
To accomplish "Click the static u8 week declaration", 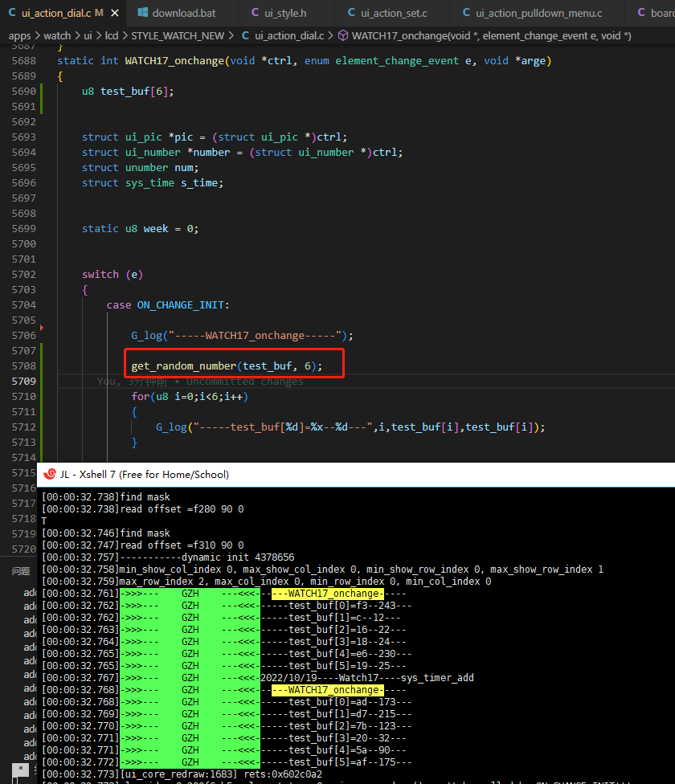I will click(x=140, y=229).
